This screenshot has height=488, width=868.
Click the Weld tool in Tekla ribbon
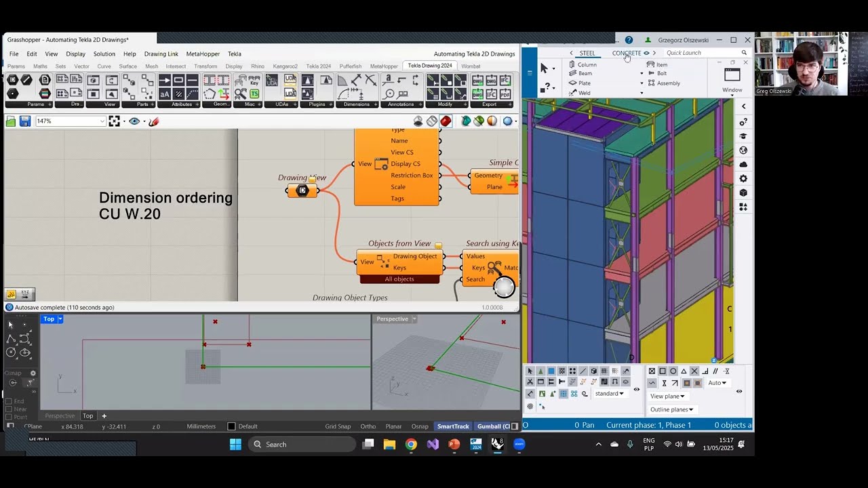(x=580, y=93)
